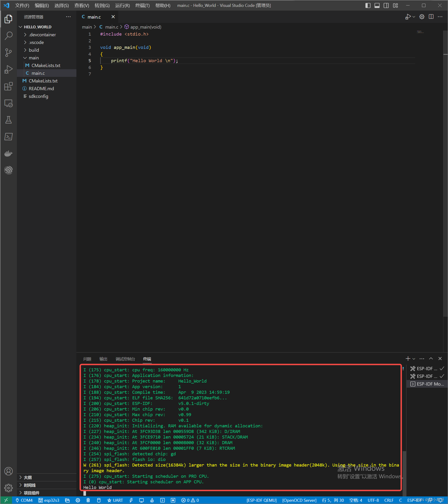This screenshot has width=448, height=504.
Task: Open the PowerShell terminal sidebar icon
Action: tap(8, 137)
